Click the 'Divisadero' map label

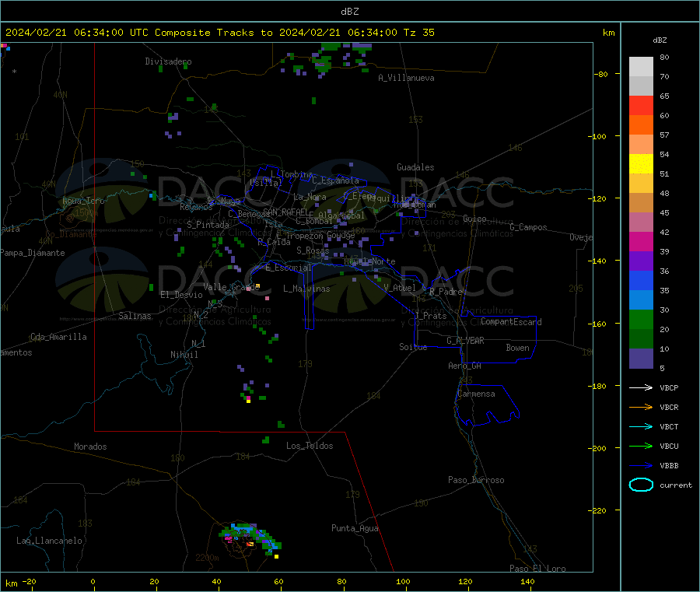coord(168,61)
